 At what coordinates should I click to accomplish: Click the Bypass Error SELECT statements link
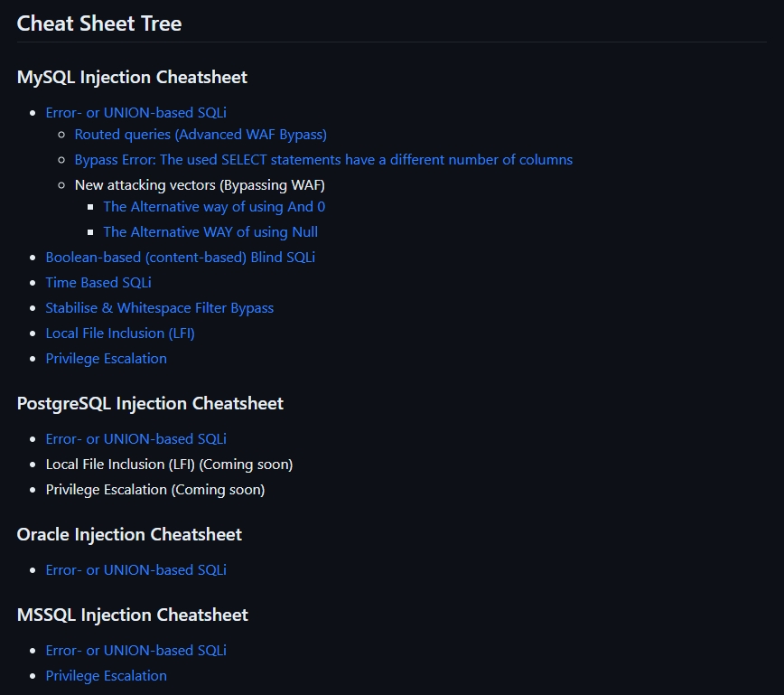pos(323,159)
